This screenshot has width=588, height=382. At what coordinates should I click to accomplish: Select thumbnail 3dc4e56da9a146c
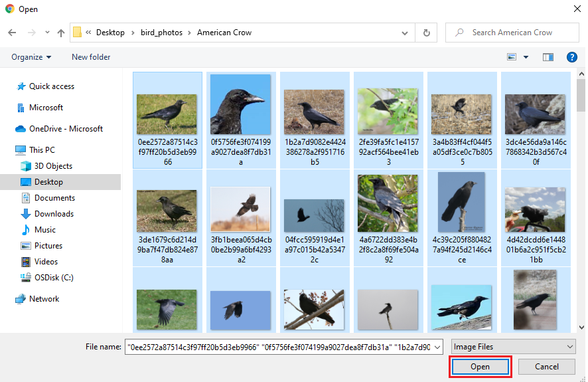click(536, 120)
